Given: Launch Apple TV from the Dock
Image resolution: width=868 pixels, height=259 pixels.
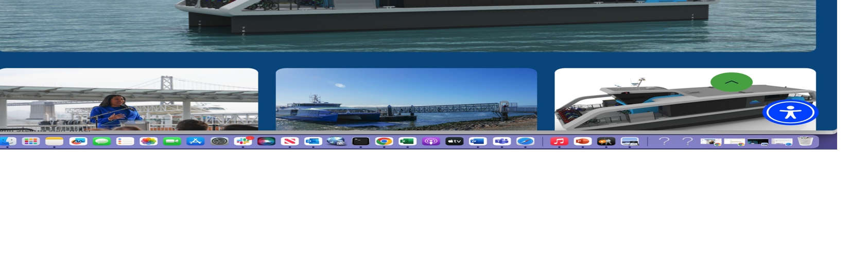Looking at the screenshot, I should click(455, 141).
